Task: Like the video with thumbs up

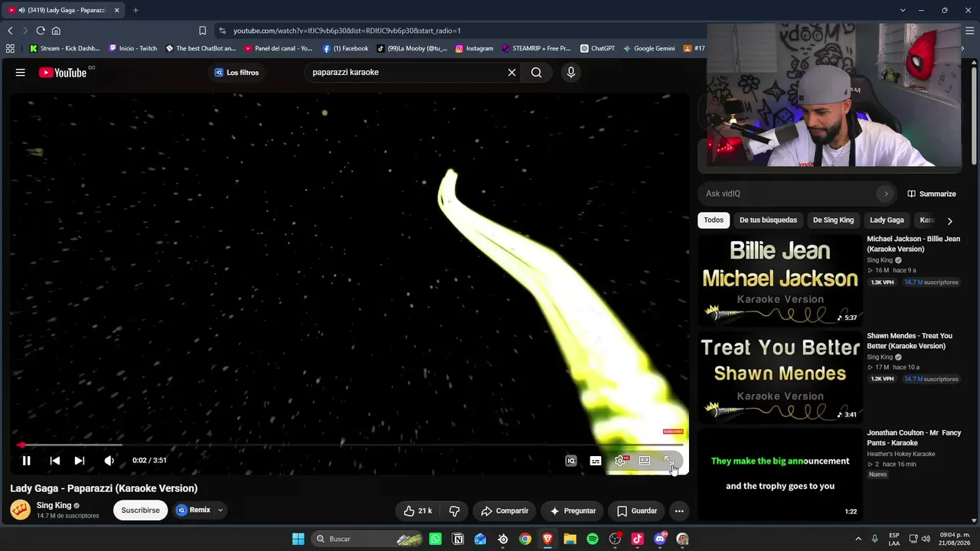Action: point(418,510)
